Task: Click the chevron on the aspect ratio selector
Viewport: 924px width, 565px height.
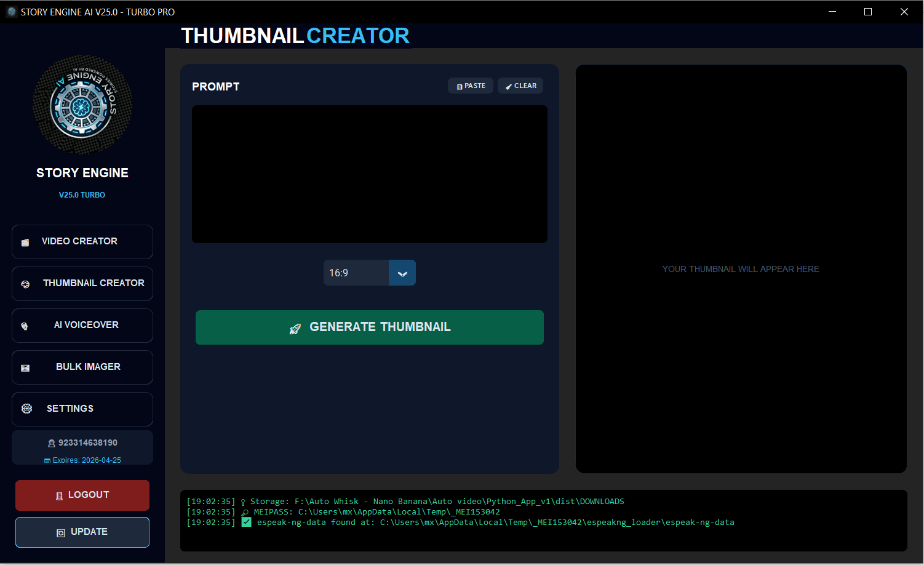Action: (402, 273)
